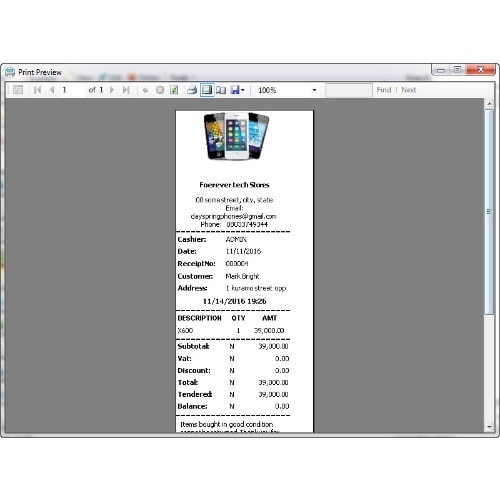Viewport: 500px width, 500px height.
Task: Toggle print layout view
Action: (207, 90)
